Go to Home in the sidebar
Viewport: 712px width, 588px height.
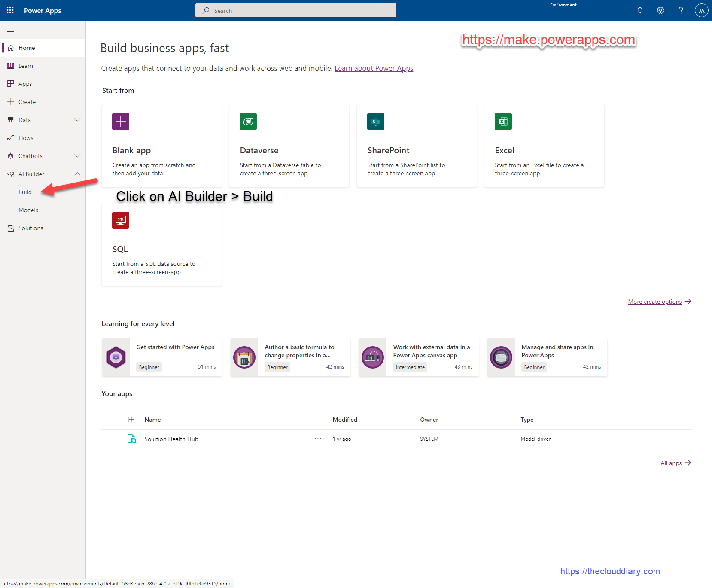coord(43,48)
